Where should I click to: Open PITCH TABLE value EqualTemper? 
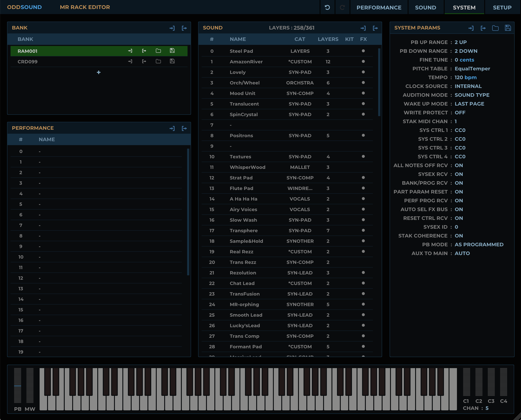[x=472, y=68]
